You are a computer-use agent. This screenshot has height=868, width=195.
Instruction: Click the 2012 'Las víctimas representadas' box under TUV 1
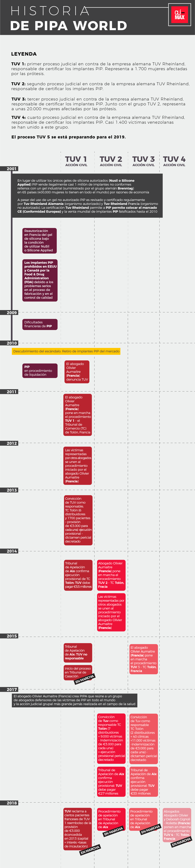(78, 466)
